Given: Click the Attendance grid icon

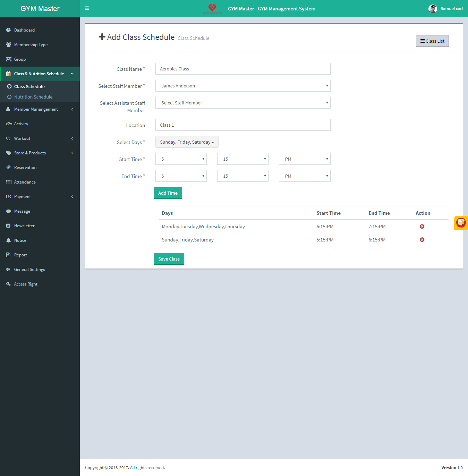Looking at the screenshot, I should click(x=9, y=182).
